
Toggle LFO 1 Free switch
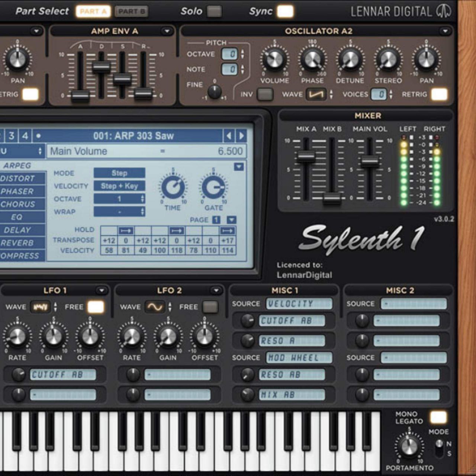point(96,307)
